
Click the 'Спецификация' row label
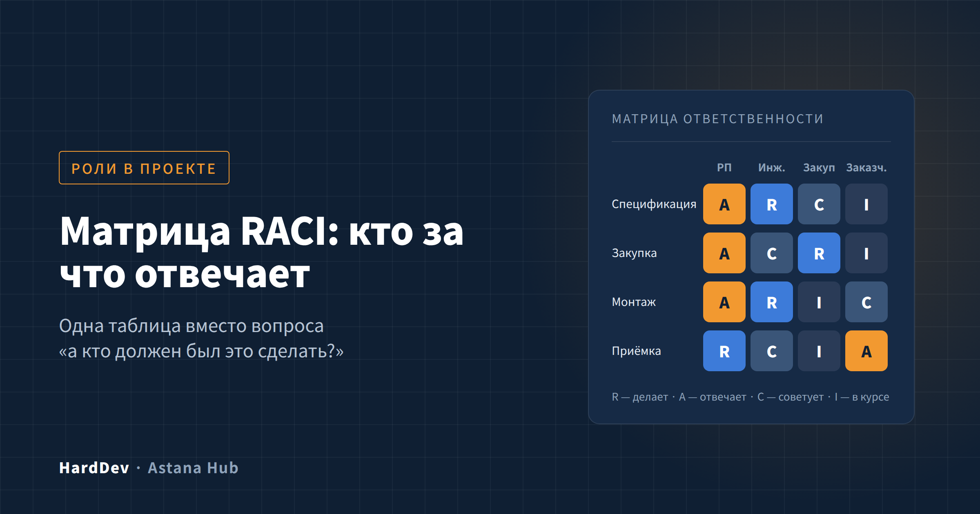click(x=654, y=204)
